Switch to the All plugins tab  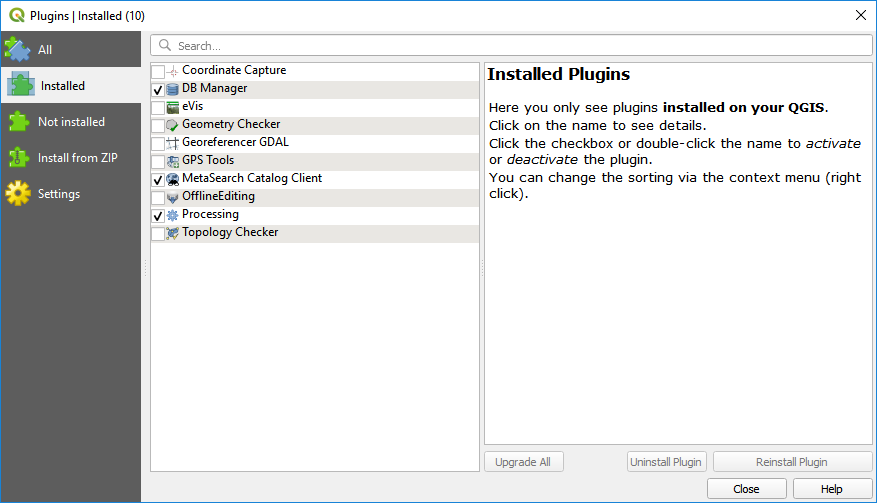click(44, 50)
